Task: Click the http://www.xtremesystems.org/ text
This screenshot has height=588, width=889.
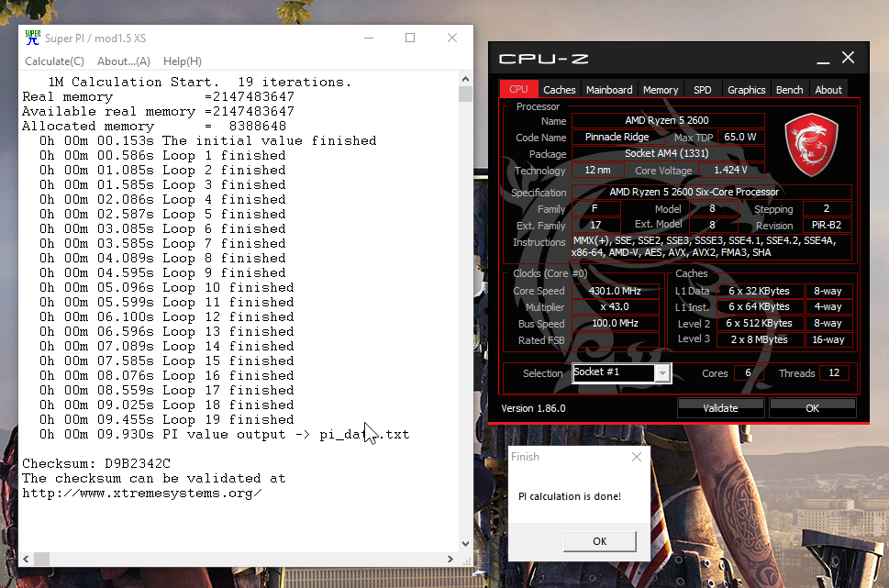Action: [141, 493]
